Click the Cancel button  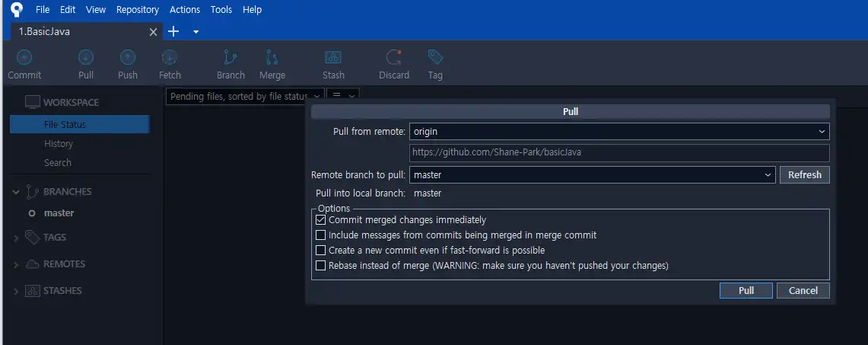803,290
